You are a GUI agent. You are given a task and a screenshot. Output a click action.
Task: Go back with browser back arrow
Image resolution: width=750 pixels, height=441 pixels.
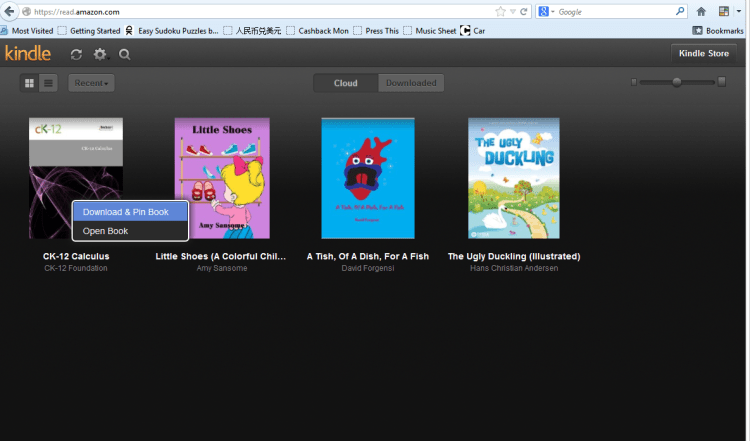9,11
